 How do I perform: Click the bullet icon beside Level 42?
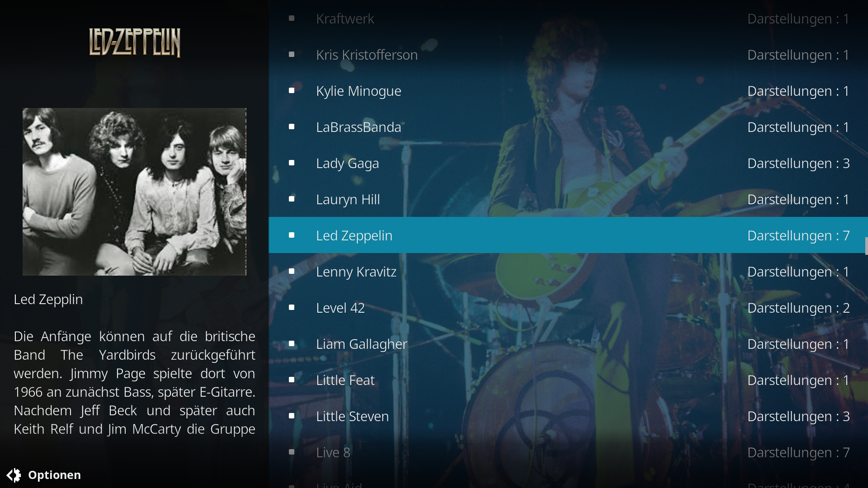[292, 307]
